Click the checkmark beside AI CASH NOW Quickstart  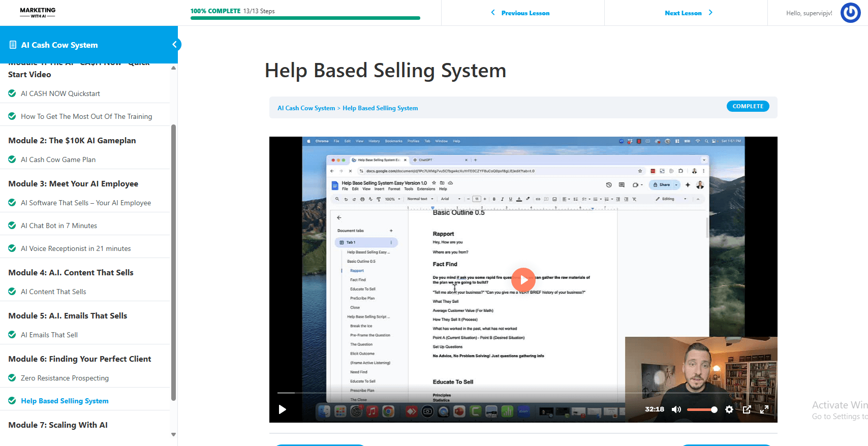(x=12, y=93)
